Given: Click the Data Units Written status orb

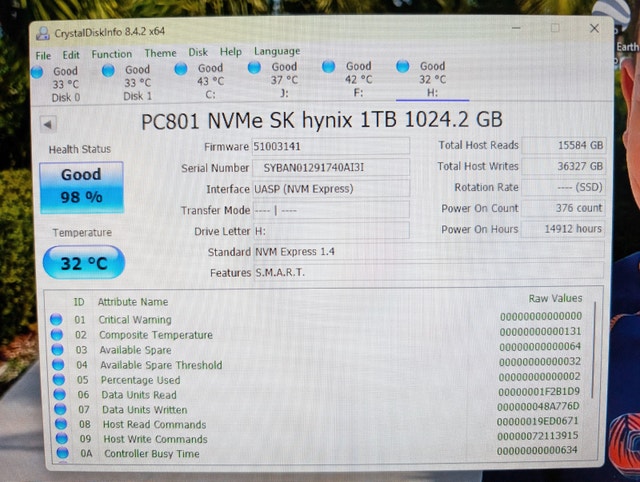Looking at the screenshot, I should coord(60,409).
